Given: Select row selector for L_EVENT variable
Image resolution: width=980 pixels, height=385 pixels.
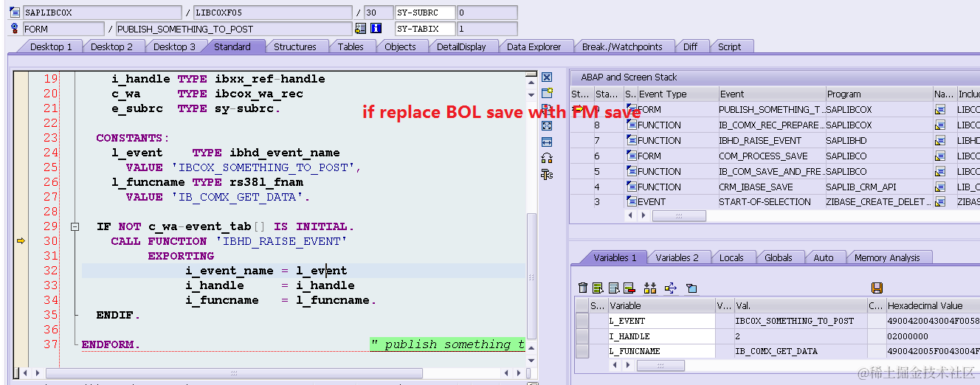Looking at the screenshot, I should (582, 321).
